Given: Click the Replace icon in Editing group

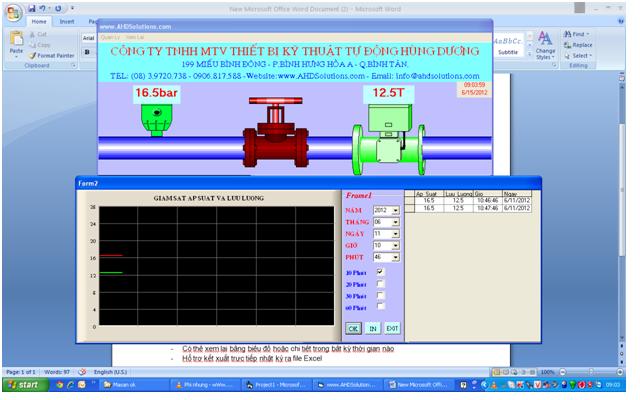Looking at the screenshot, I should (x=579, y=45).
